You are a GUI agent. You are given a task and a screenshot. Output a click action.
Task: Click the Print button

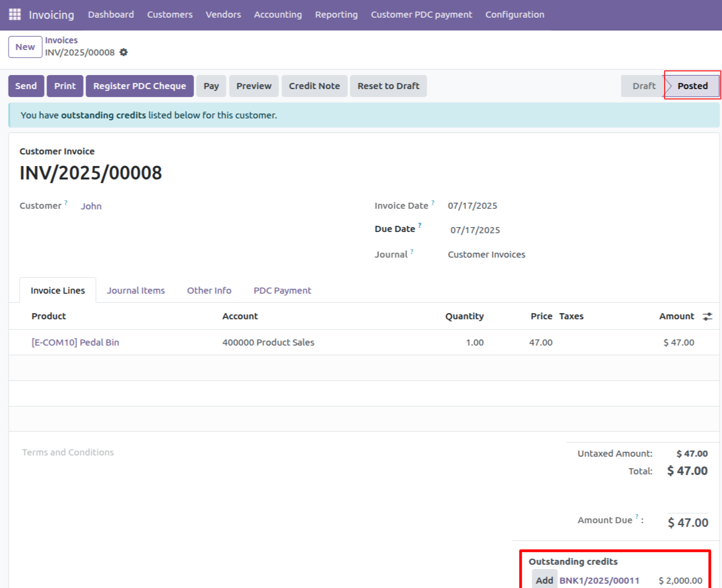[65, 86]
